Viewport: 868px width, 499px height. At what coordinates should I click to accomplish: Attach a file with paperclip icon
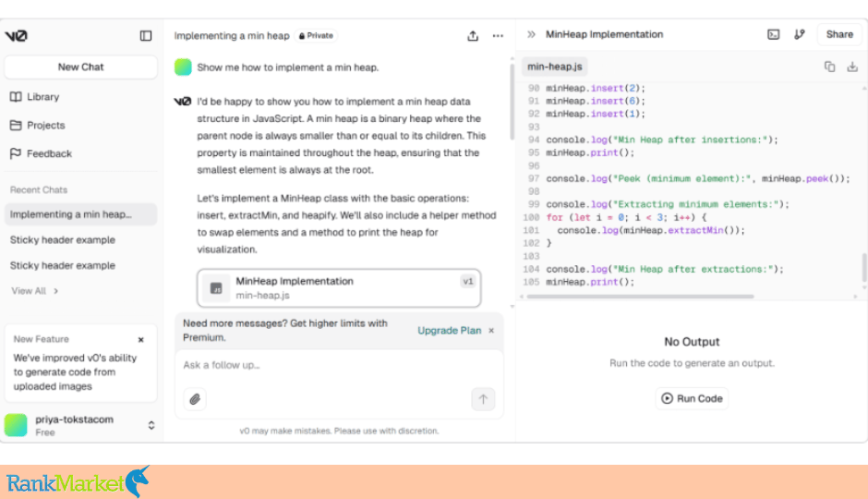pos(195,399)
